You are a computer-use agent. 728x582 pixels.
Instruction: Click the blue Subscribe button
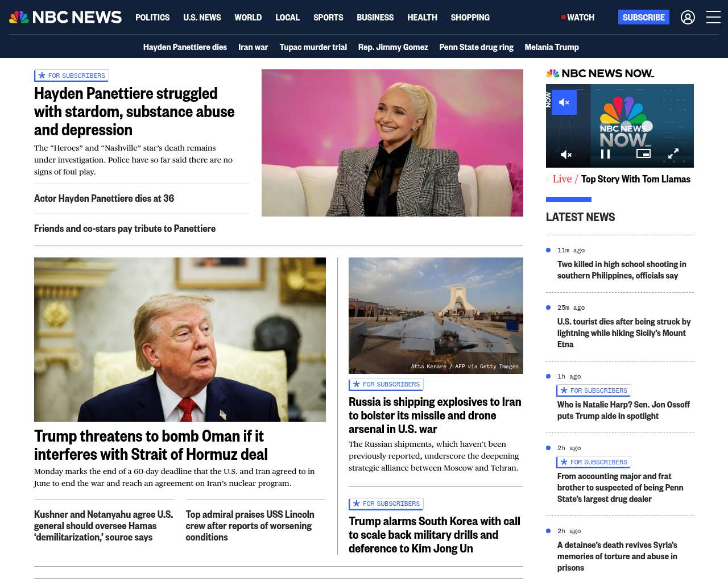click(x=644, y=18)
